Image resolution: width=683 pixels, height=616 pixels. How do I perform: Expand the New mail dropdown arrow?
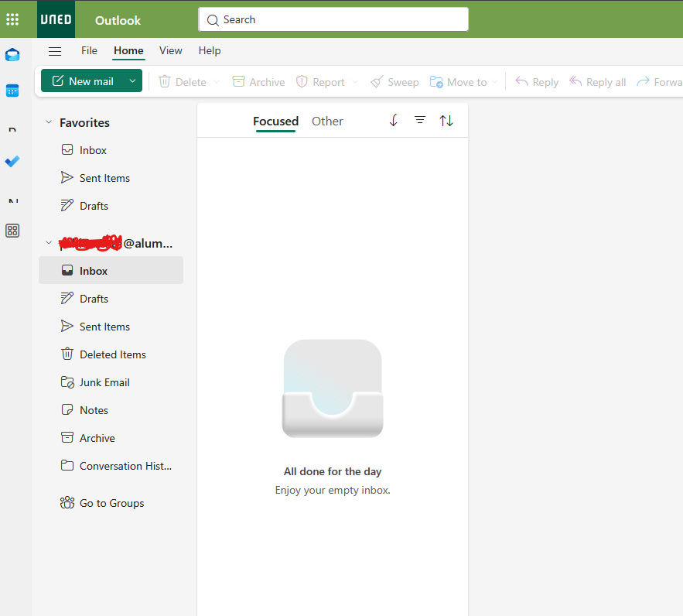(x=132, y=81)
